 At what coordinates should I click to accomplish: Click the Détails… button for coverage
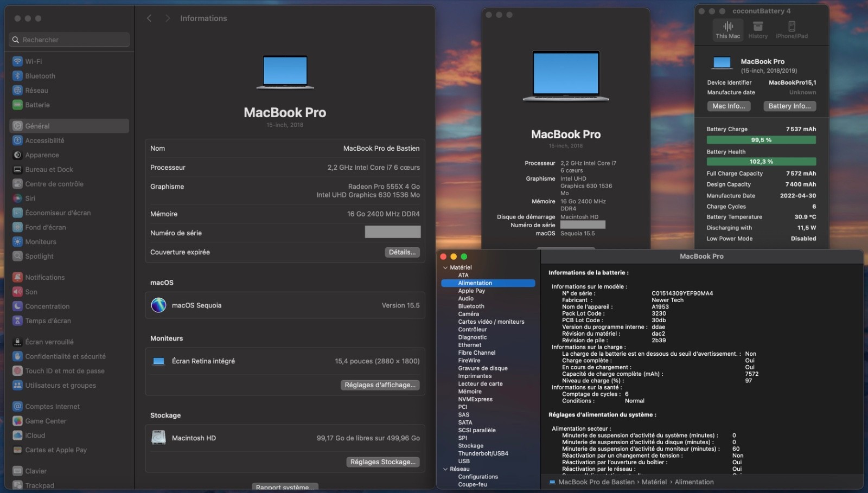pyautogui.click(x=402, y=252)
